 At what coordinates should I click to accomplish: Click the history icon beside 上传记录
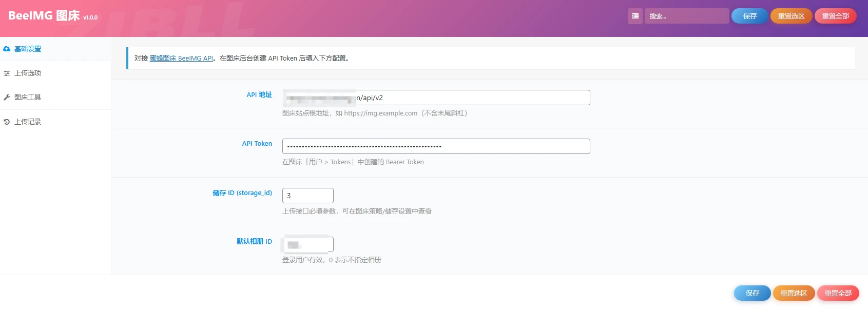coord(7,122)
